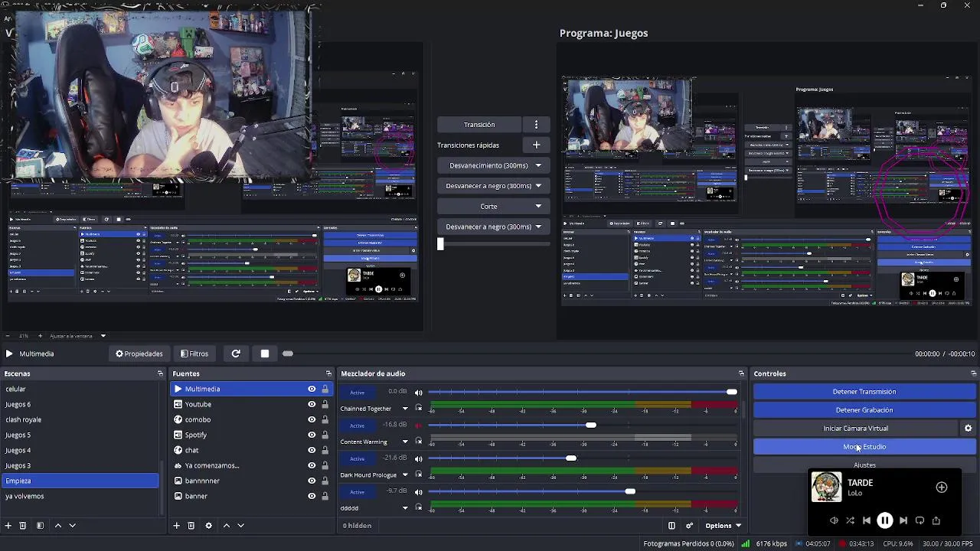Pause the TARDE song
The image size is (980, 551).
tap(884, 520)
